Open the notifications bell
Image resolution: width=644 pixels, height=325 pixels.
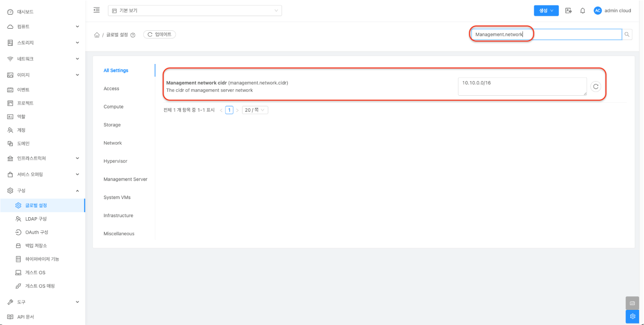pyautogui.click(x=582, y=11)
